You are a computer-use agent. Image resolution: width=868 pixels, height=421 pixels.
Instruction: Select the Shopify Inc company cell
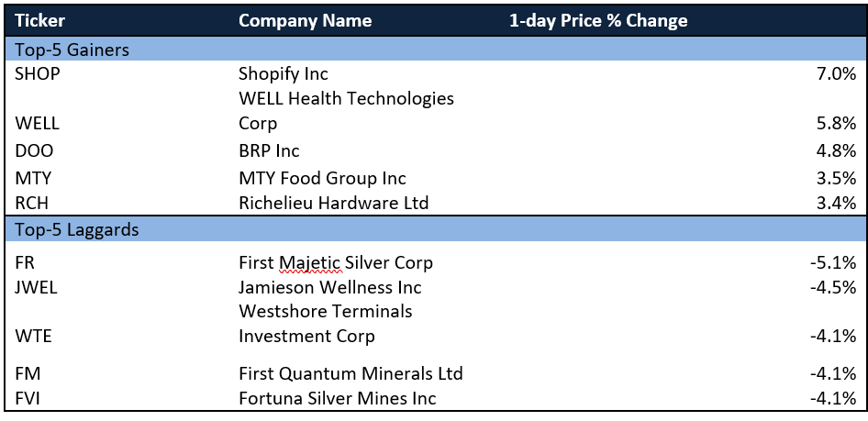(x=284, y=73)
